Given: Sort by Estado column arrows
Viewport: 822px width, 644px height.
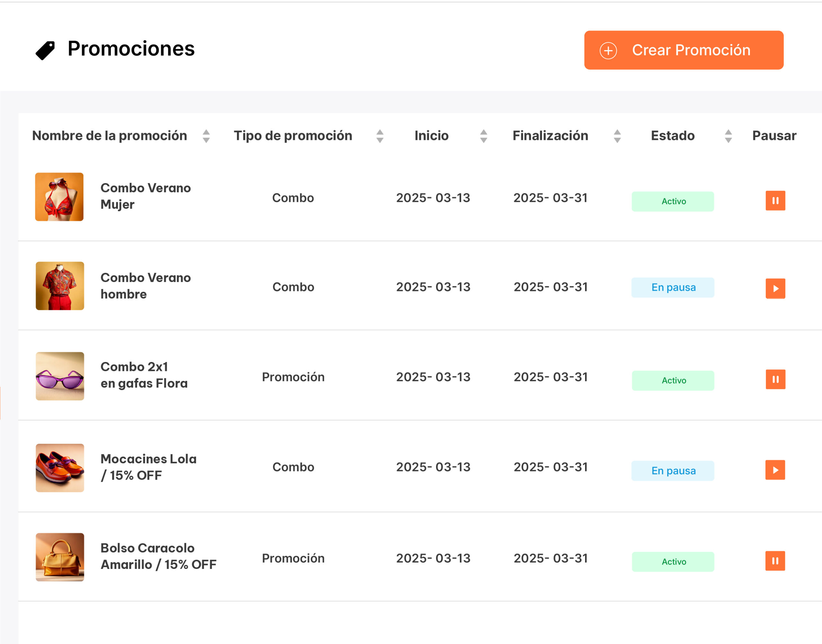Looking at the screenshot, I should tap(729, 136).
